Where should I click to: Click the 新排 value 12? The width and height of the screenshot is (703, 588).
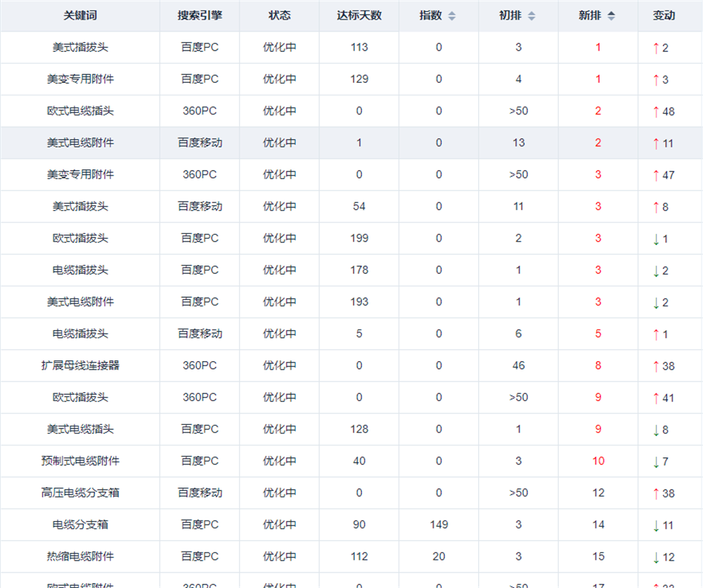point(598,492)
